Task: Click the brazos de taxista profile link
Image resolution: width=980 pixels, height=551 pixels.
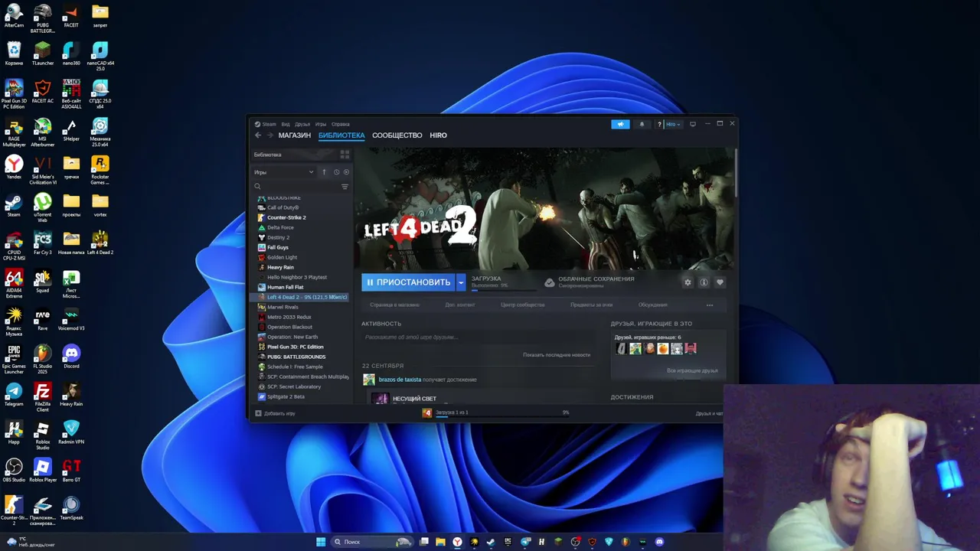Action: click(400, 380)
